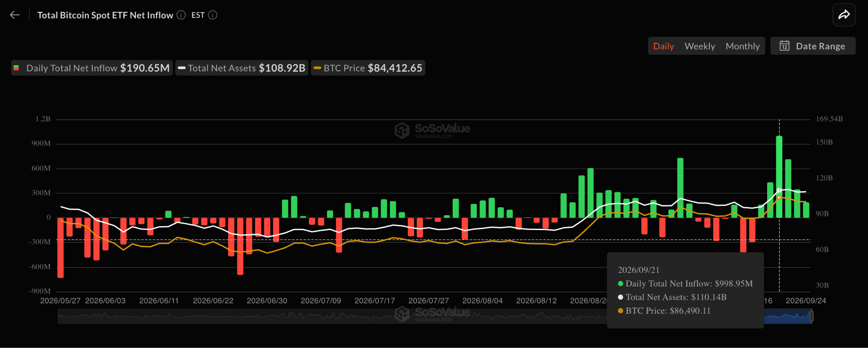Screen dimensions: 868x348
Task: Click the -900M left axis label
Action: (40, 291)
